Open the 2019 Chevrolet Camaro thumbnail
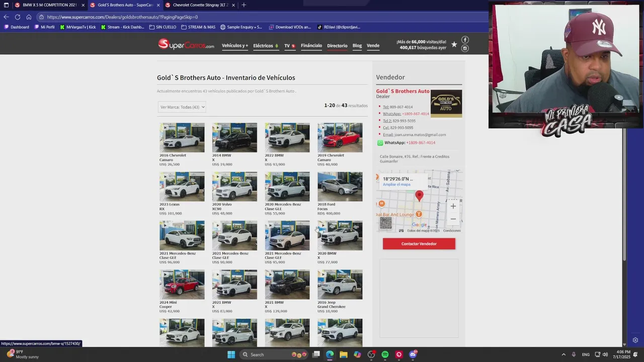644x362 pixels. coord(340,137)
